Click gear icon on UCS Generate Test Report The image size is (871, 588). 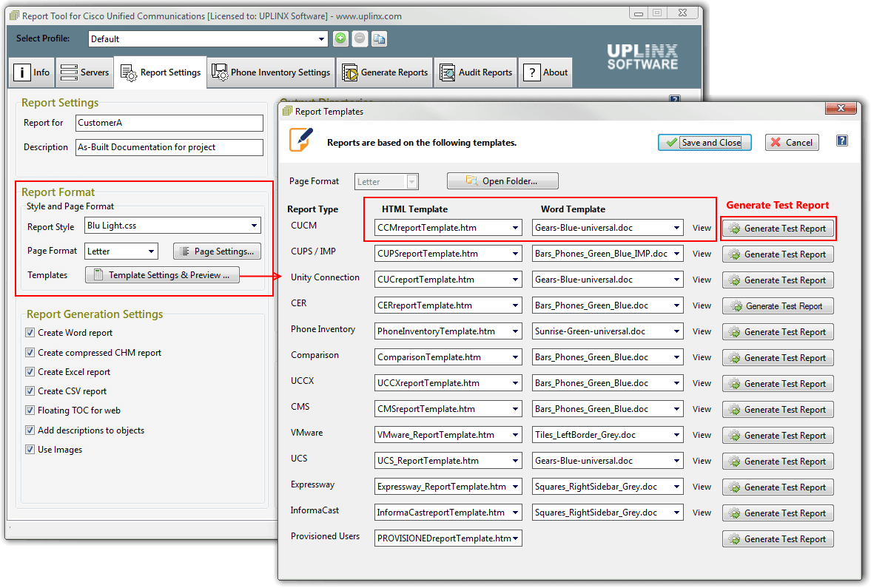735,462
